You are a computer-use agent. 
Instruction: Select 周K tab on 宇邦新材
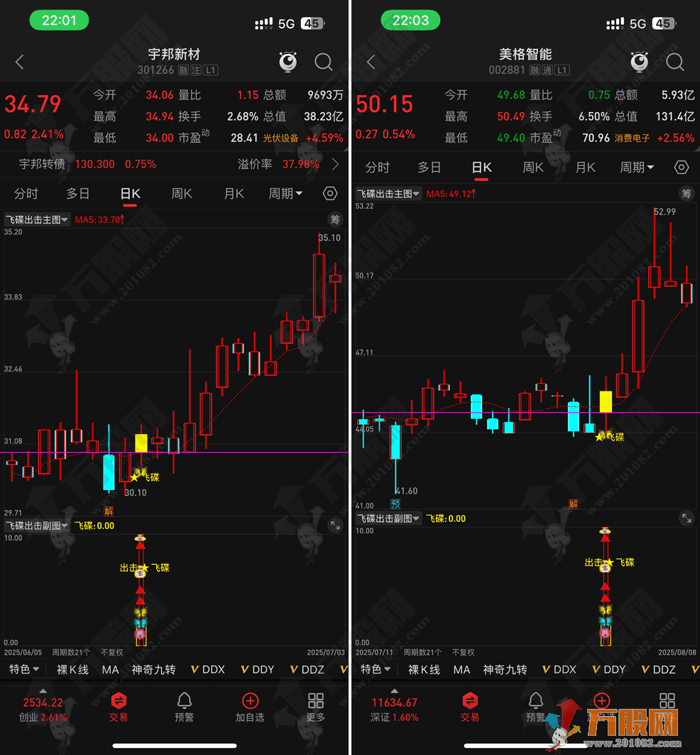[x=182, y=194]
